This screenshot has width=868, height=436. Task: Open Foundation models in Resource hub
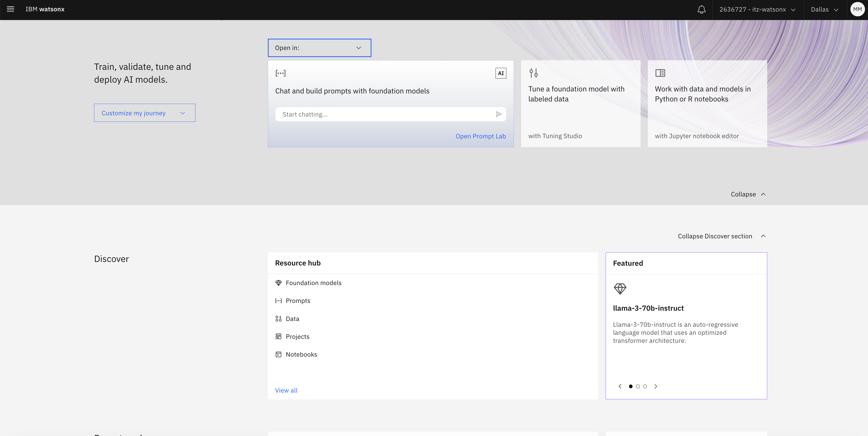pos(313,283)
